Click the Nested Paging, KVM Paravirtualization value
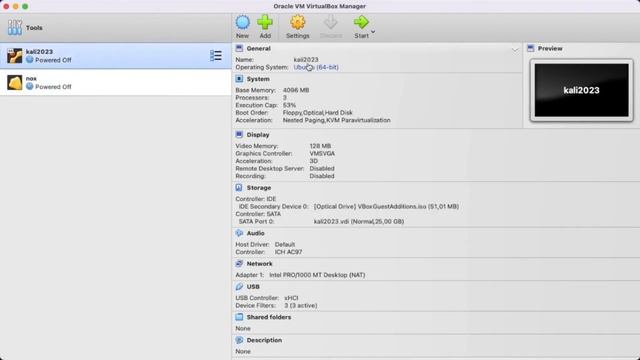The image size is (640, 360). (337, 120)
